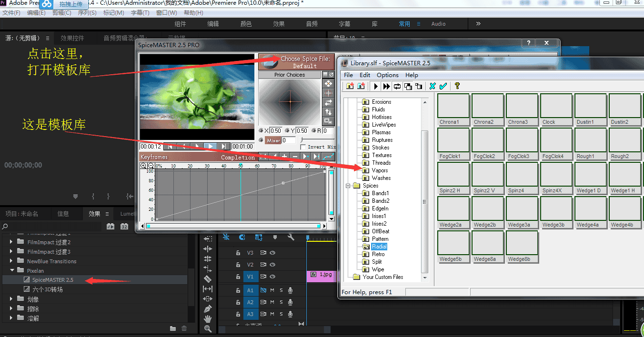The width and height of the screenshot is (644, 337).
Task: Click the blue X icon in Library toolbar
Action: pyautogui.click(x=433, y=86)
